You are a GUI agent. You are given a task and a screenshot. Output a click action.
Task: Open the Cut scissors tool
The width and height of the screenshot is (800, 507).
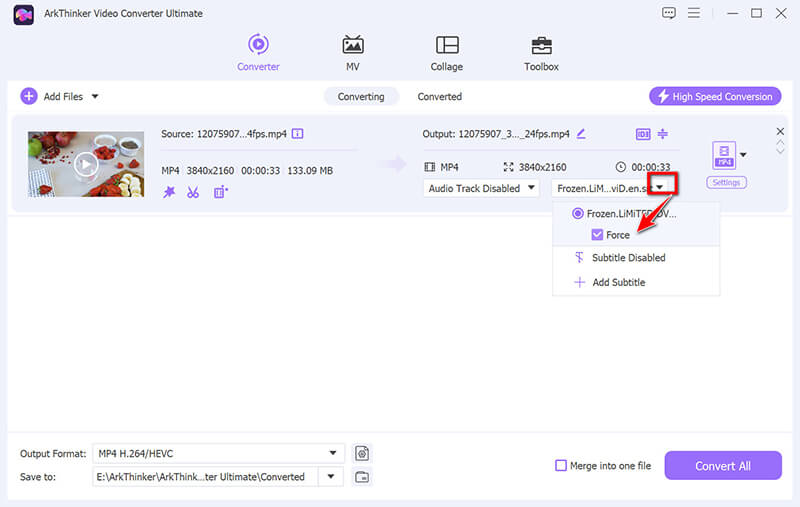point(193,192)
